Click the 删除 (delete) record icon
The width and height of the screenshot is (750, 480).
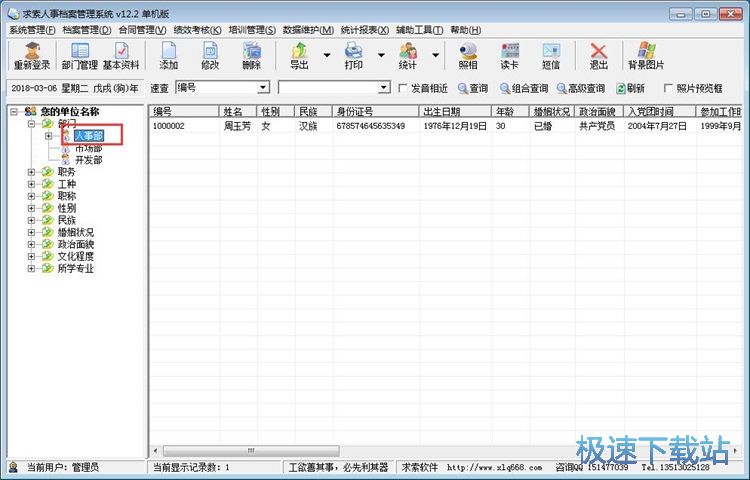(x=251, y=56)
